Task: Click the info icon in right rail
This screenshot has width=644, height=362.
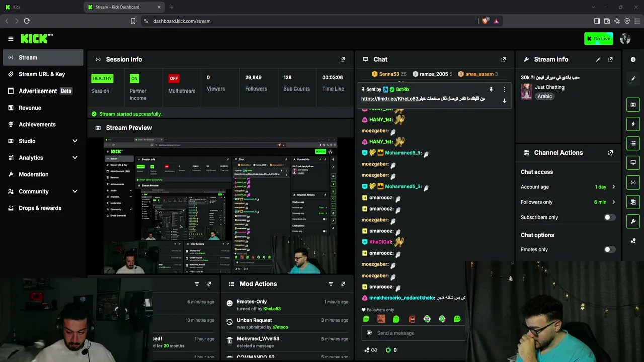Action: (x=633, y=59)
